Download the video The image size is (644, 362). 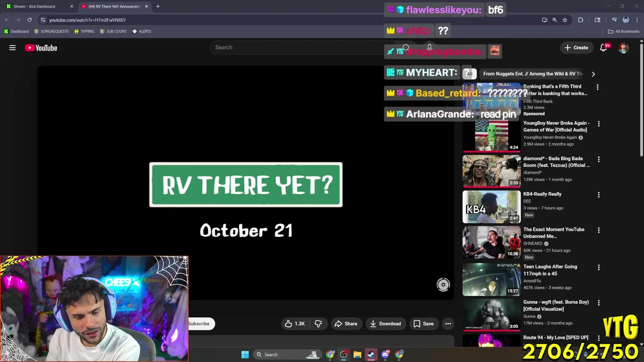(385, 324)
